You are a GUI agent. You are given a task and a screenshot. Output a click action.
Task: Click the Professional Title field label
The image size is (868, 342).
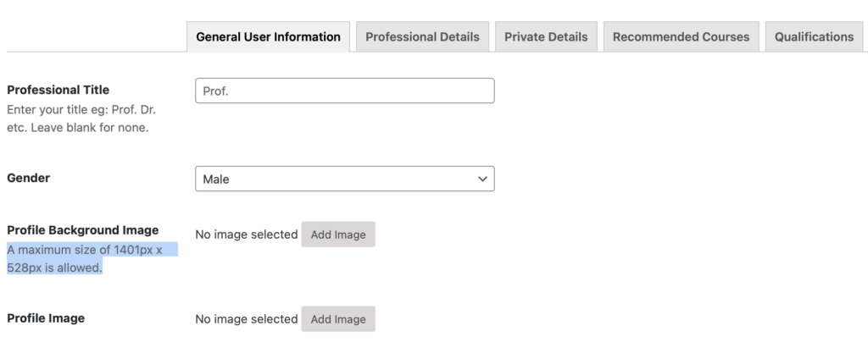click(x=58, y=90)
